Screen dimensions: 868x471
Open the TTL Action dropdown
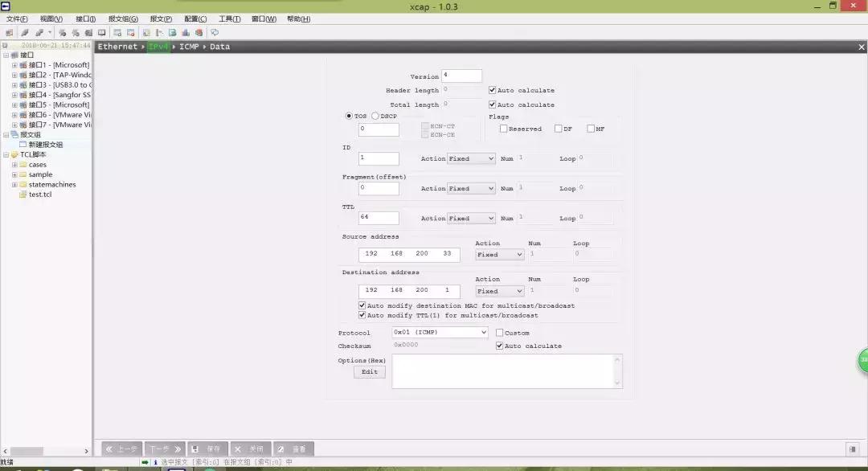[x=471, y=218]
